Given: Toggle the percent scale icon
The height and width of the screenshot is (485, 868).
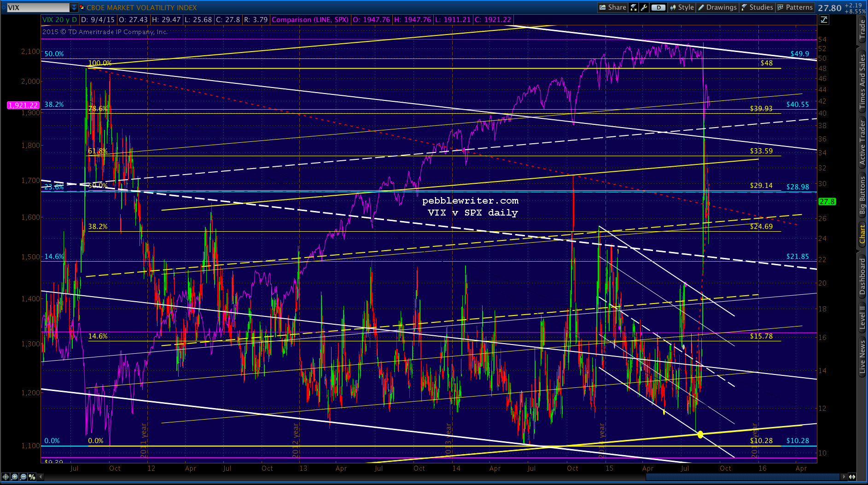Looking at the screenshot, I should tap(32, 477).
